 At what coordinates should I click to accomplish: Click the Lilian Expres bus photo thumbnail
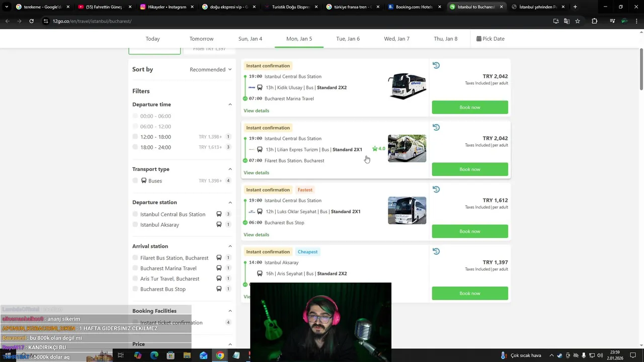coord(407,148)
